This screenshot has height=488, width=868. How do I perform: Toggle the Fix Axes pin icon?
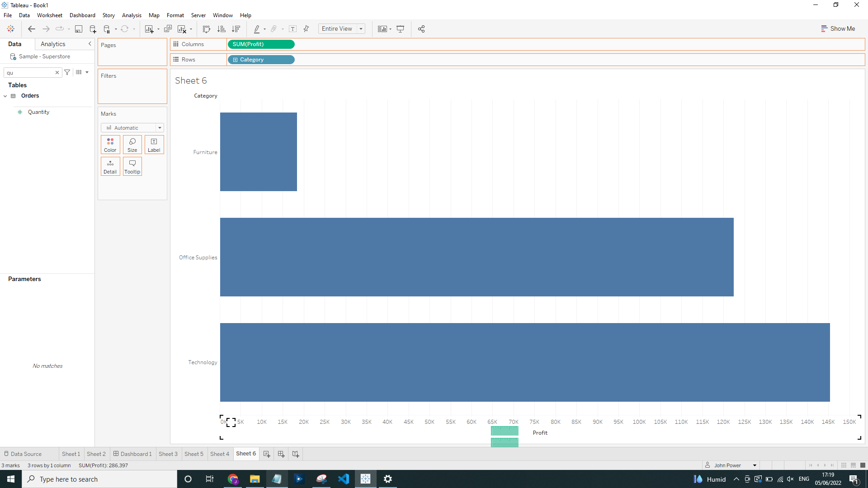pyautogui.click(x=306, y=29)
